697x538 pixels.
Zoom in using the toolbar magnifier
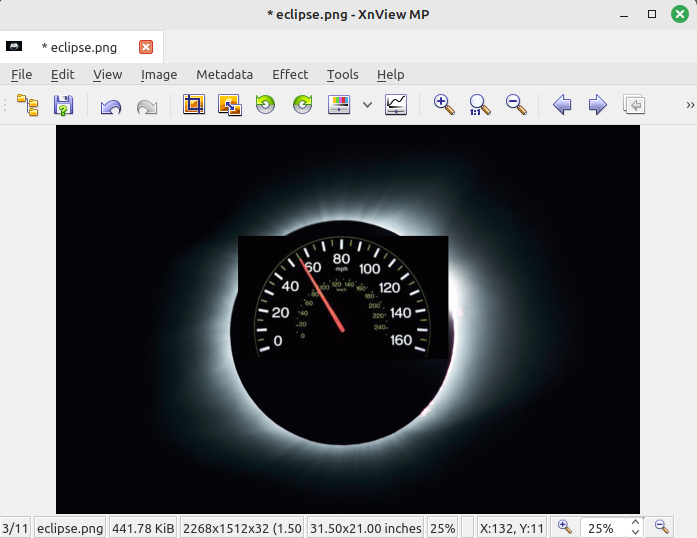(444, 105)
